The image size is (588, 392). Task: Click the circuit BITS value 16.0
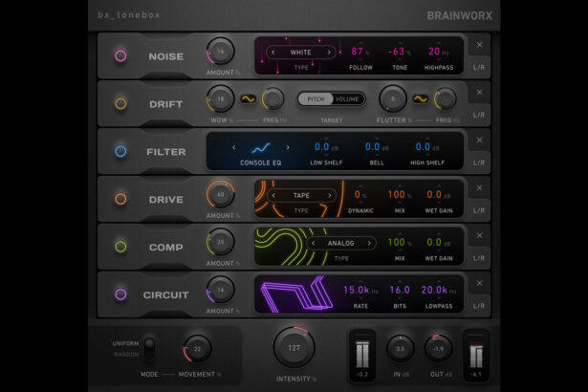click(400, 290)
